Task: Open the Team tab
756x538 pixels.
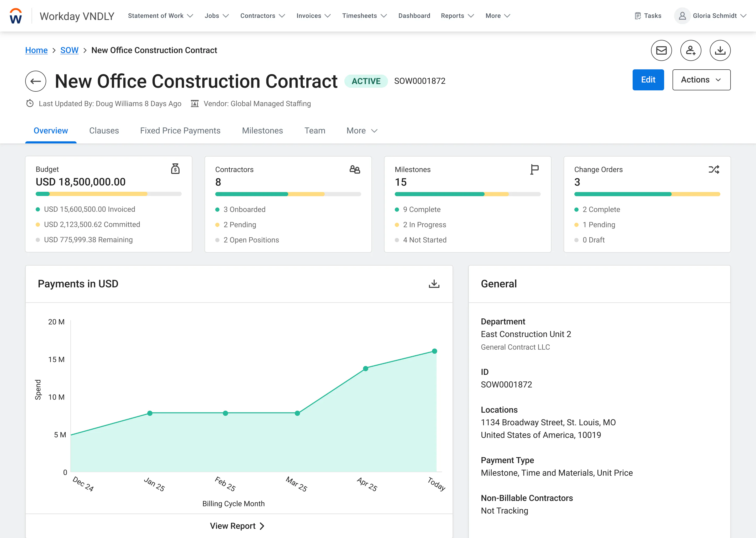Action: tap(314, 131)
